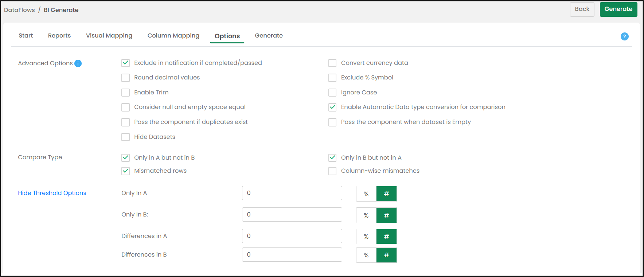This screenshot has width=644, height=277.
Task: Select number mode for Differences in A
Action: click(387, 237)
